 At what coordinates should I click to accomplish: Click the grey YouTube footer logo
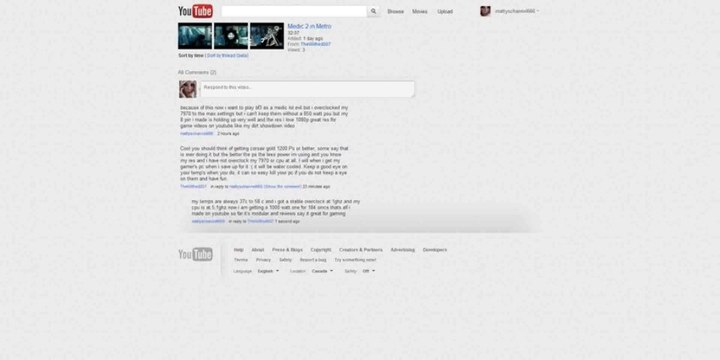coord(195,254)
